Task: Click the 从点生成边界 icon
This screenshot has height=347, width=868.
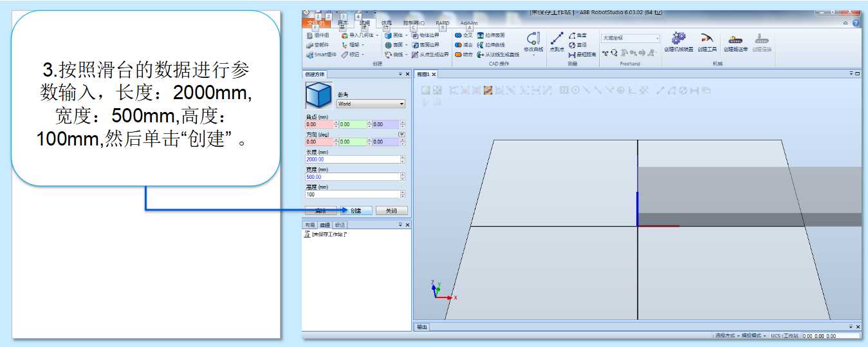Action: (x=415, y=55)
